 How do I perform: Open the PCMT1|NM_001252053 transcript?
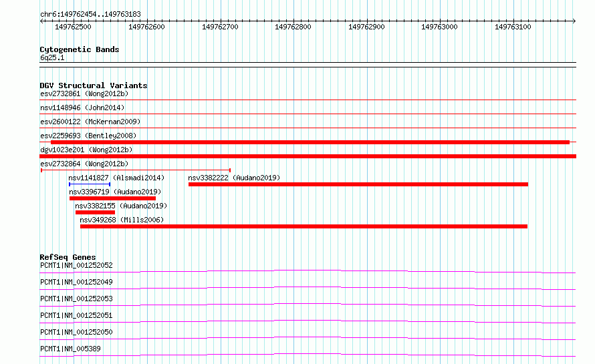tap(76, 299)
